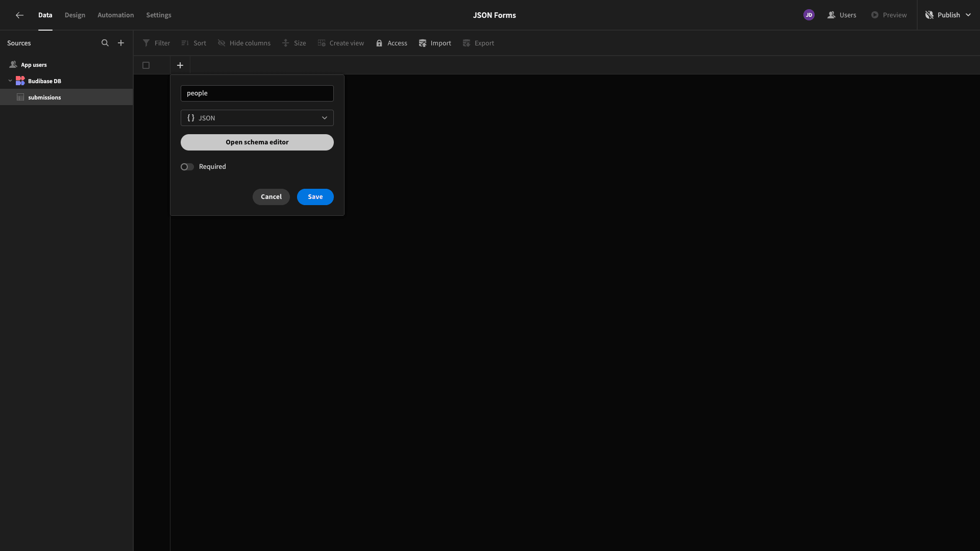Collapse the Budibase DB tree node

coord(10,81)
